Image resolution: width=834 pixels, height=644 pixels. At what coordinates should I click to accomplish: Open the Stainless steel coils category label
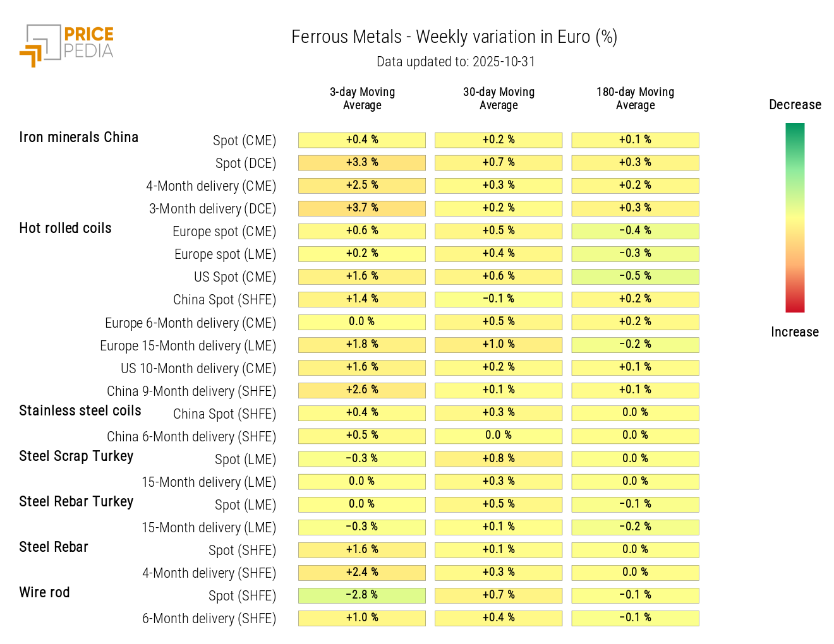click(x=80, y=411)
